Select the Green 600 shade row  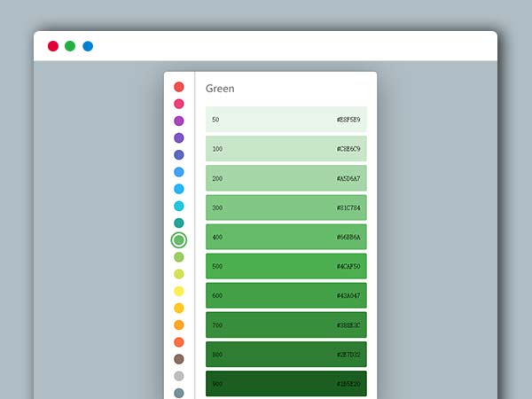tap(286, 295)
